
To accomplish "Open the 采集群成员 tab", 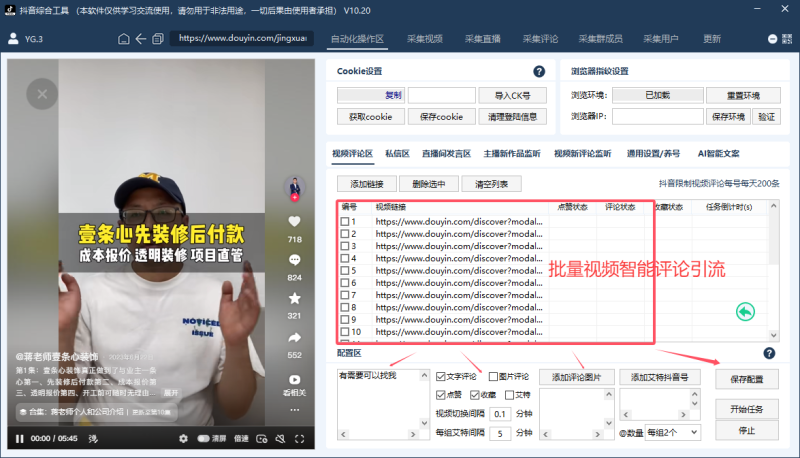I will point(601,39).
